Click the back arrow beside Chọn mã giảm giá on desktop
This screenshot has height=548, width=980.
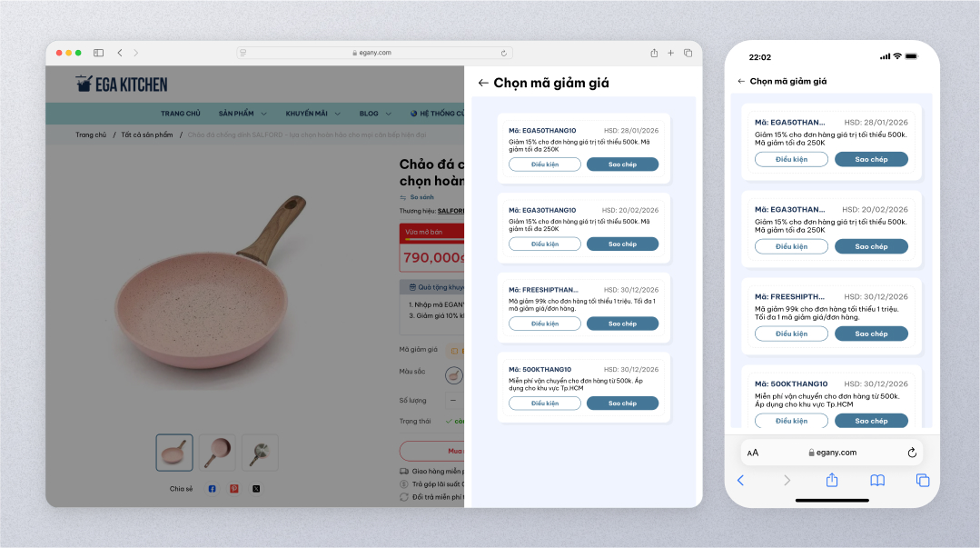click(x=482, y=83)
